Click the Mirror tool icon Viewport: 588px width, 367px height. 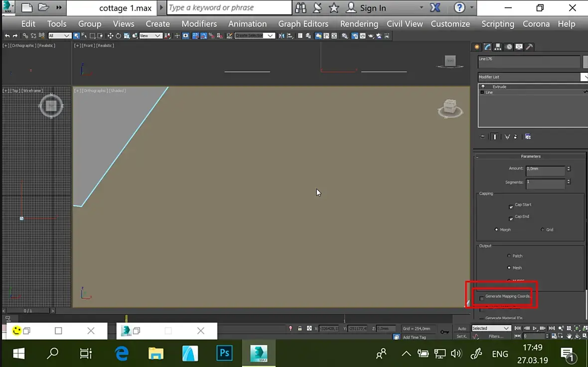pyautogui.click(x=281, y=36)
